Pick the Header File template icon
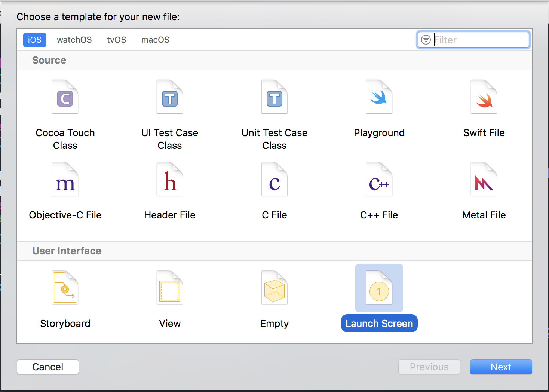The image size is (549, 392). [170, 179]
